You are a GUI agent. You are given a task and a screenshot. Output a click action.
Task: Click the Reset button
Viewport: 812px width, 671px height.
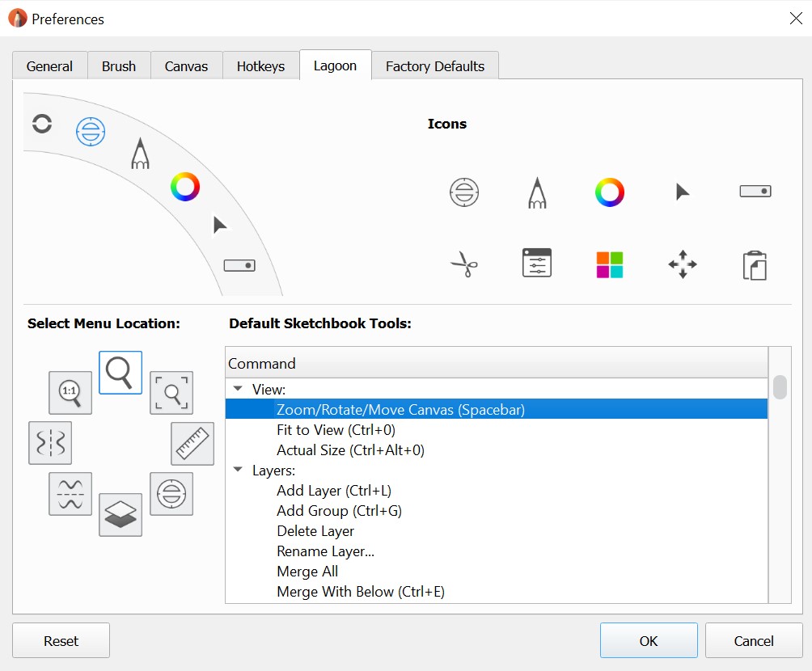[61, 641]
